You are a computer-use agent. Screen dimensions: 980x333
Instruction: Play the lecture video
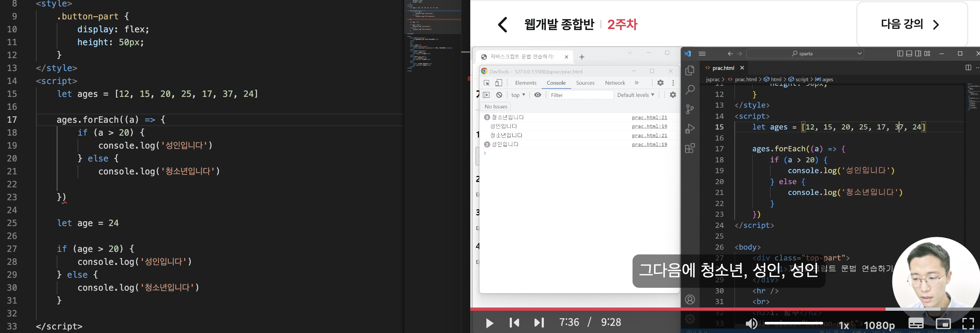[490, 323]
